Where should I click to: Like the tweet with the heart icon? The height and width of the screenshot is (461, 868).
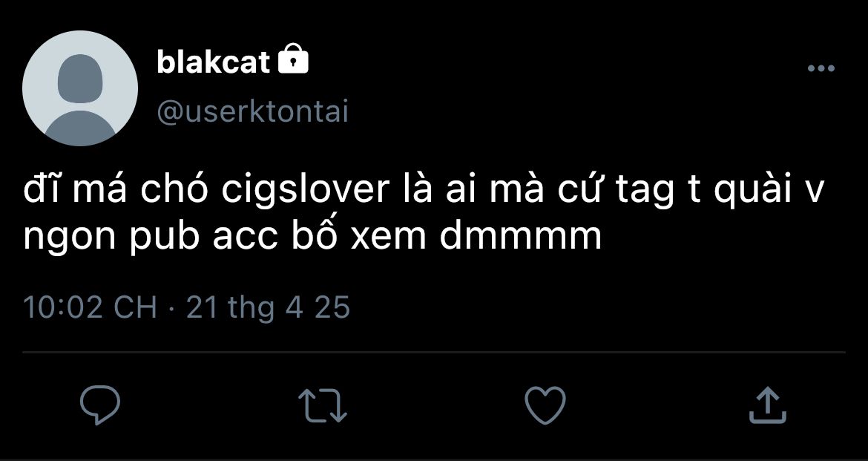point(545,405)
